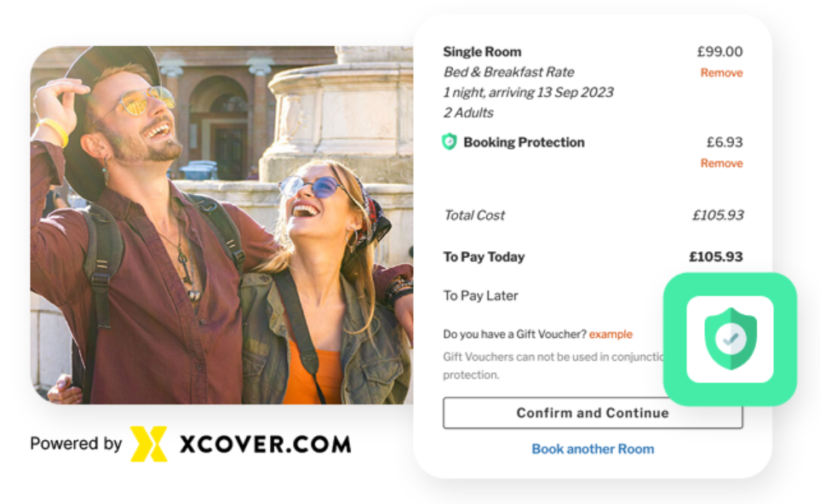Click the To Pay Later label
Viewport: 820px width, 504px height.
coord(480,296)
